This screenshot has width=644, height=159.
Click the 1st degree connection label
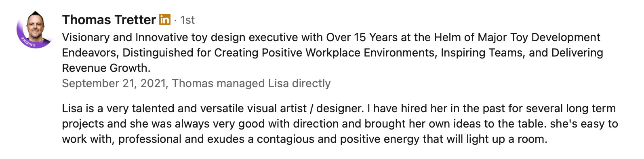(x=187, y=20)
